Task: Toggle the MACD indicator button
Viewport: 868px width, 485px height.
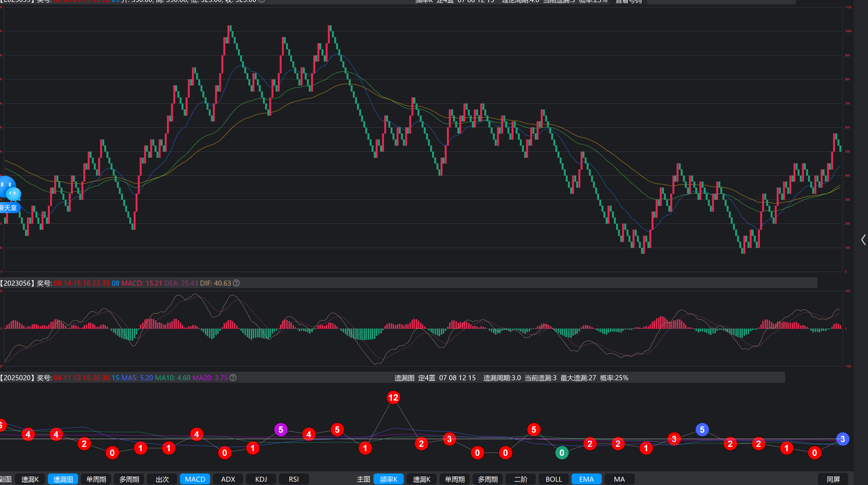Action: (195, 479)
